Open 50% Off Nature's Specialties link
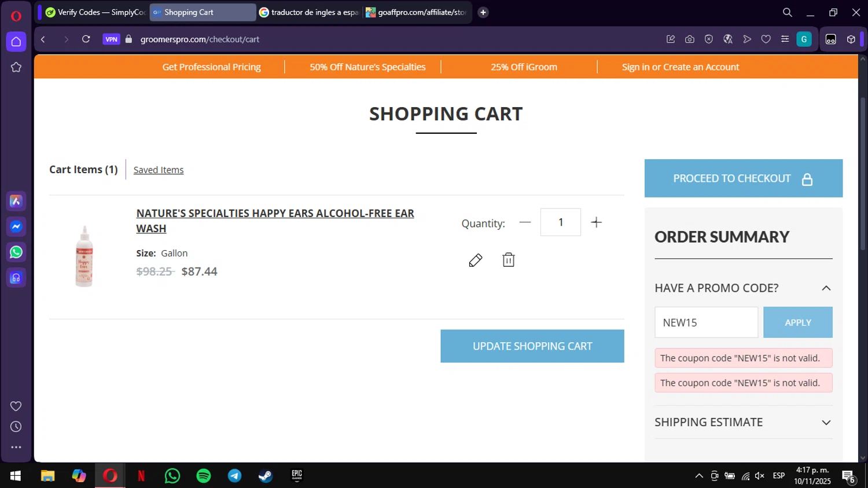Image resolution: width=868 pixels, height=488 pixels. point(367,67)
